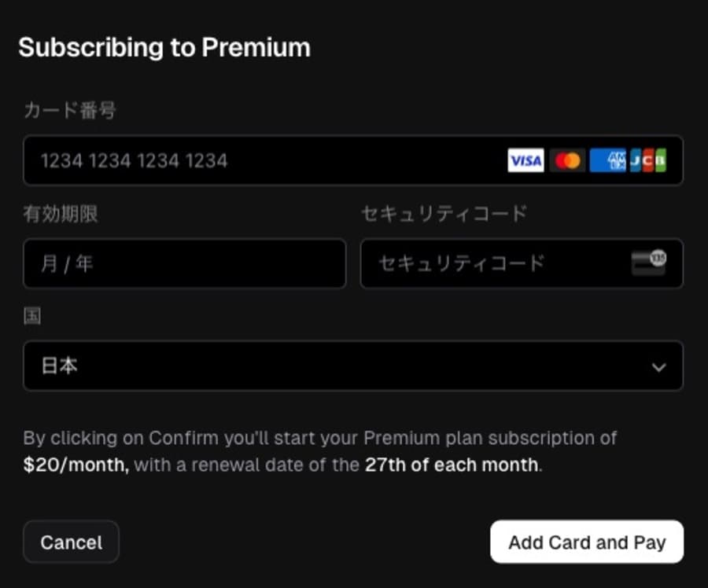This screenshot has height=588, width=708.
Task: Click the 27th of each month text
Action: tap(452, 465)
